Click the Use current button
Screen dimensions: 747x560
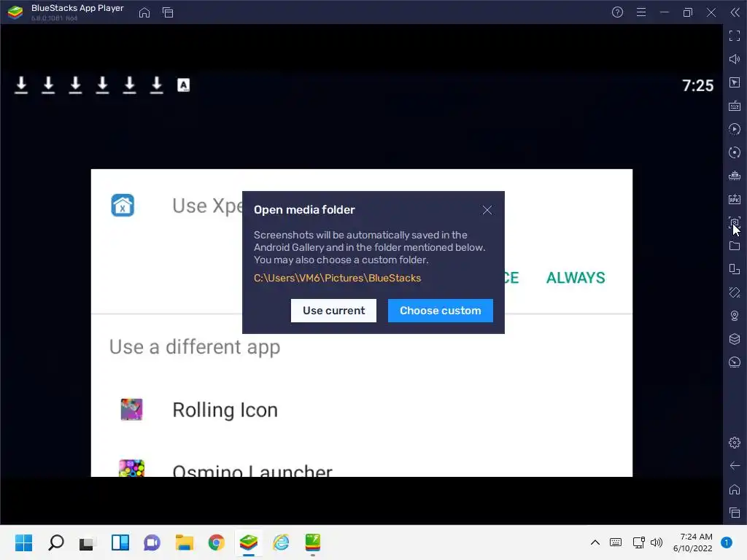tap(333, 311)
